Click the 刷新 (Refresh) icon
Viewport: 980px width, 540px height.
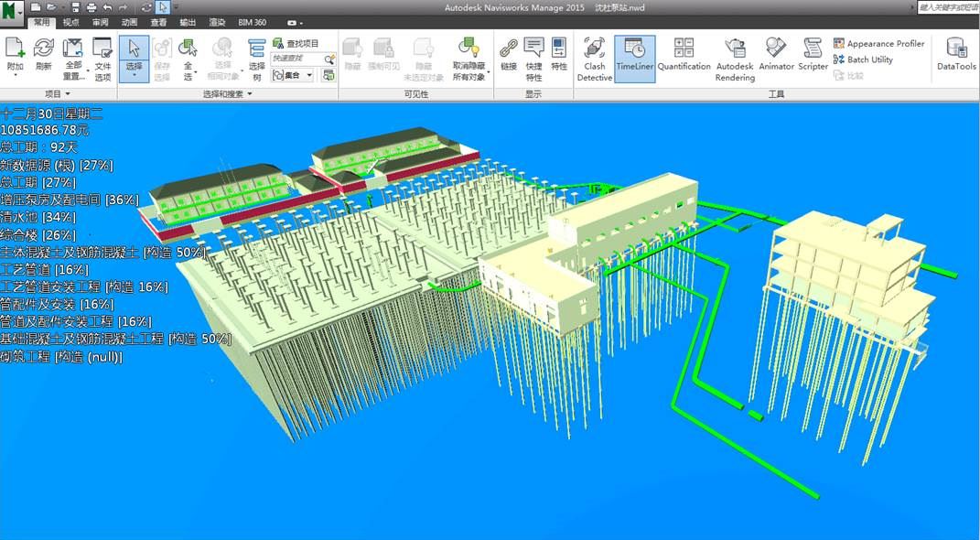(43, 57)
